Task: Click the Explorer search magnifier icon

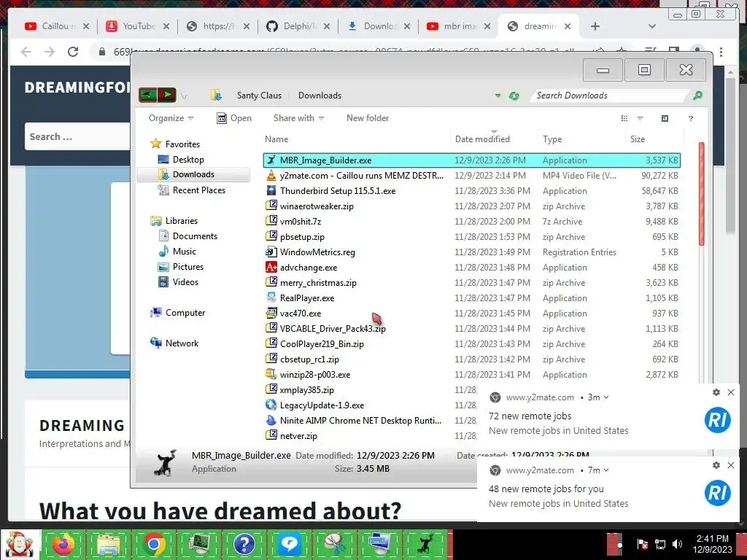Action: (x=697, y=96)
